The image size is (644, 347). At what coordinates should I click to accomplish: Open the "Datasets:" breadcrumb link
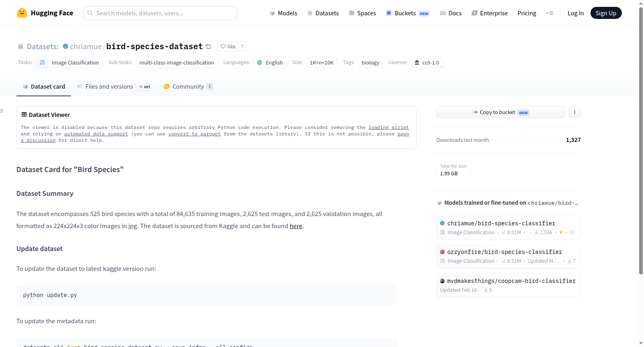point(43,47)
